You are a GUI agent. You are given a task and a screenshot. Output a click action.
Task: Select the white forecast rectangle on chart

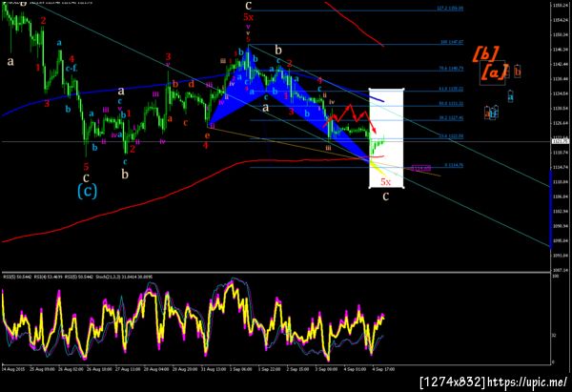[386, 138]
